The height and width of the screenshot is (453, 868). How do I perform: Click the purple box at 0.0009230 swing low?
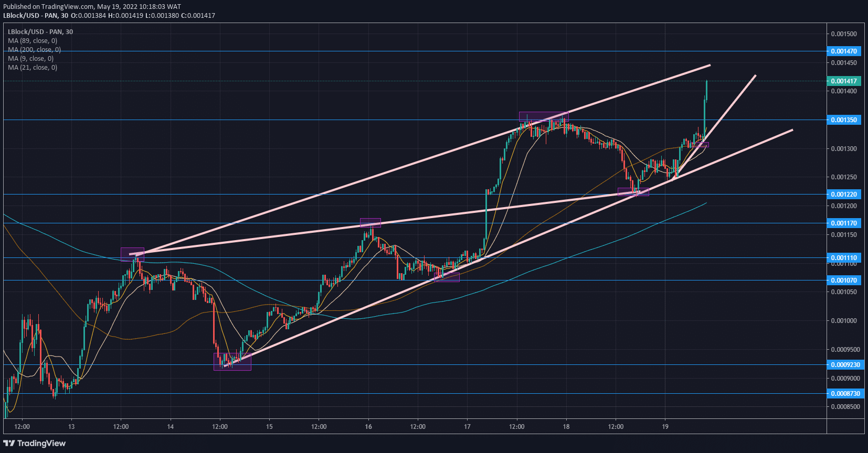[x=232, y=362]
